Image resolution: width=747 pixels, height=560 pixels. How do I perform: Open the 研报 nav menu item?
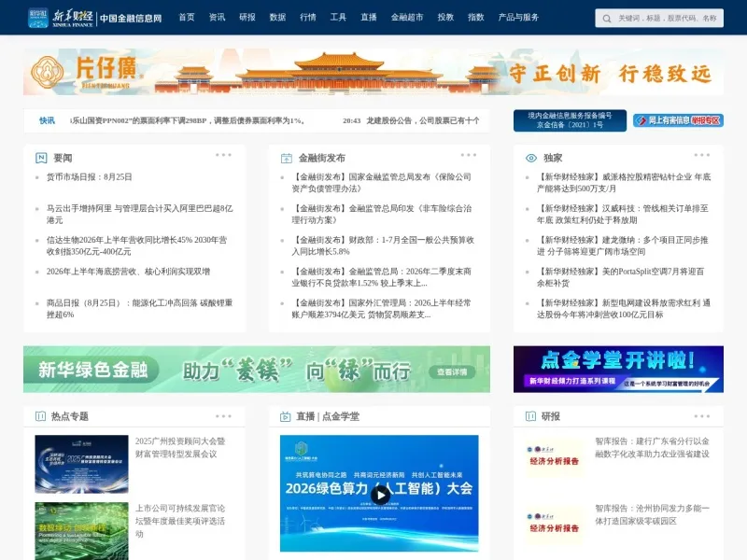click(247, 17)
